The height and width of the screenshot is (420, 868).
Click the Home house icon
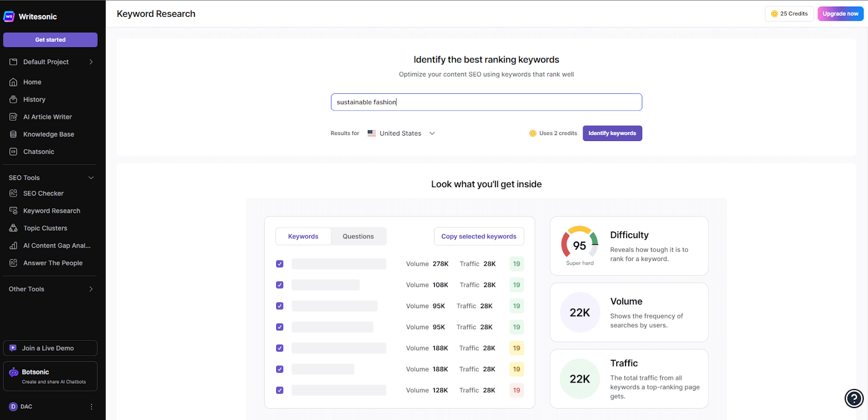[x=14, y=82]
